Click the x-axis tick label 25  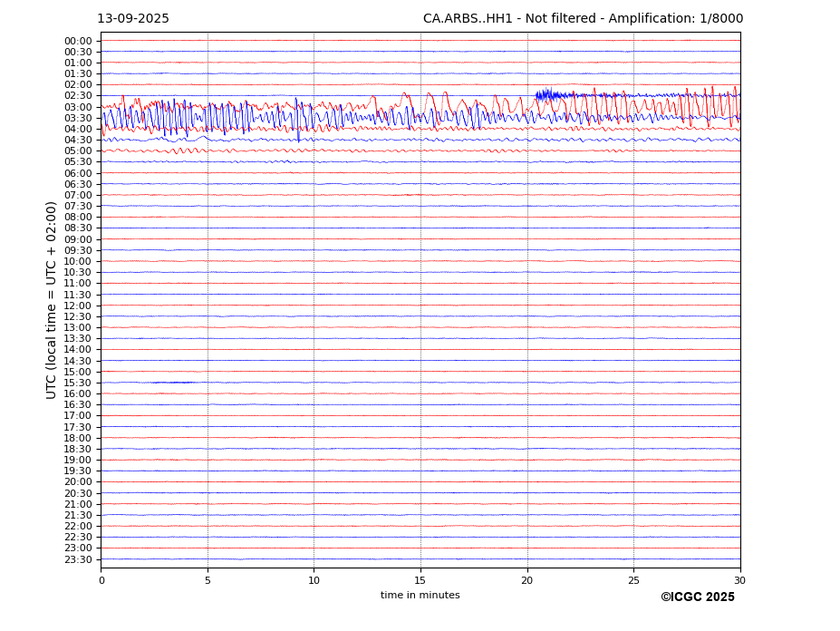tap(633, 580)
